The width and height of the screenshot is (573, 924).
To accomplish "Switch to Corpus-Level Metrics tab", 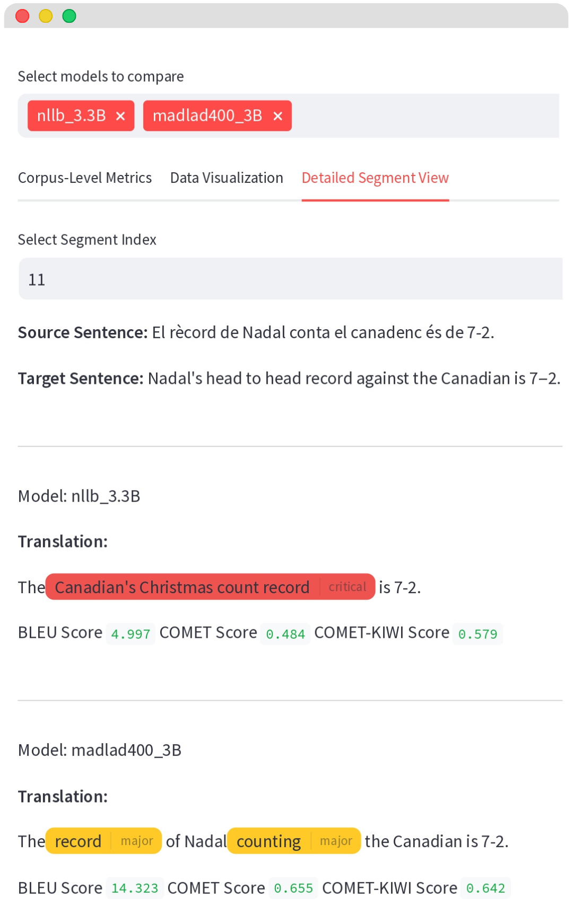I will (x=85, y=178).
